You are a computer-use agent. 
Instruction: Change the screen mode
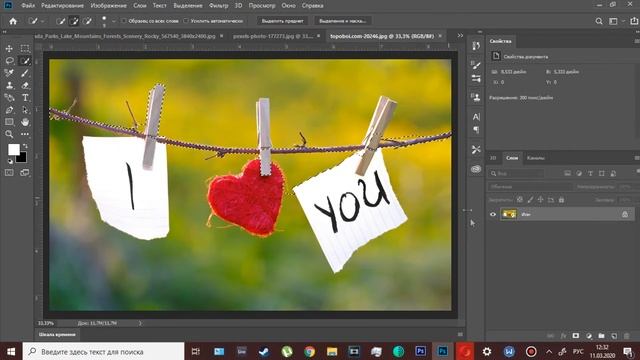point(25,173)
